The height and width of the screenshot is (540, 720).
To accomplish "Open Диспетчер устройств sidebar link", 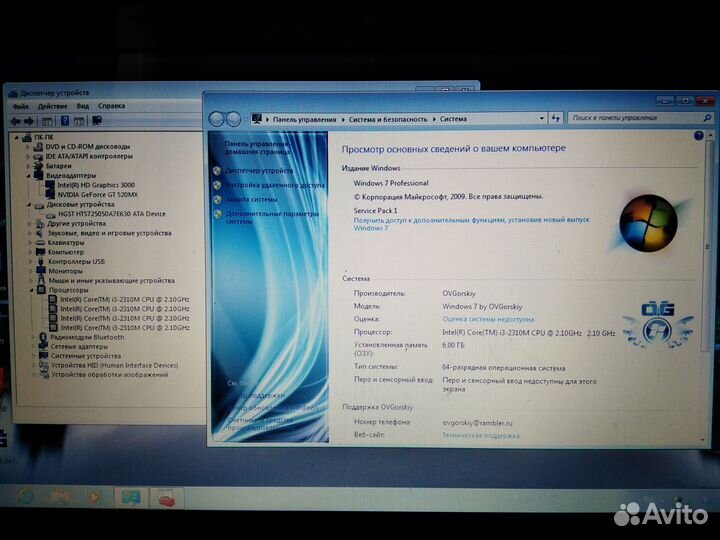I will [x=259, y=171].
